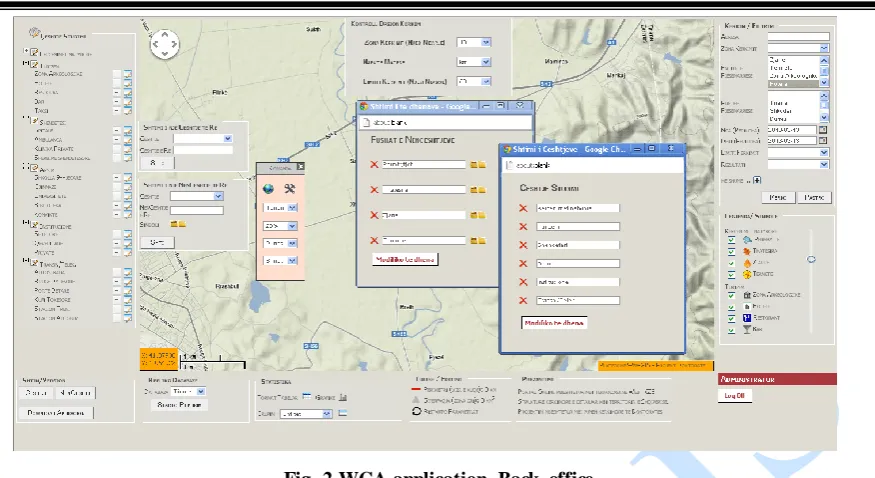Screen dimensions: 875x478
Task: Click the yellow folder icons beside the first field
Action: tap(478, 165)
